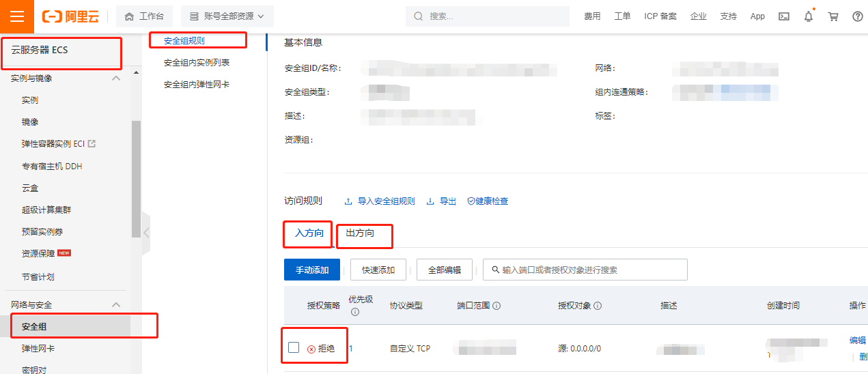
Task: Click 源: 0.0.0.0/0 cell
Action: 579,349
